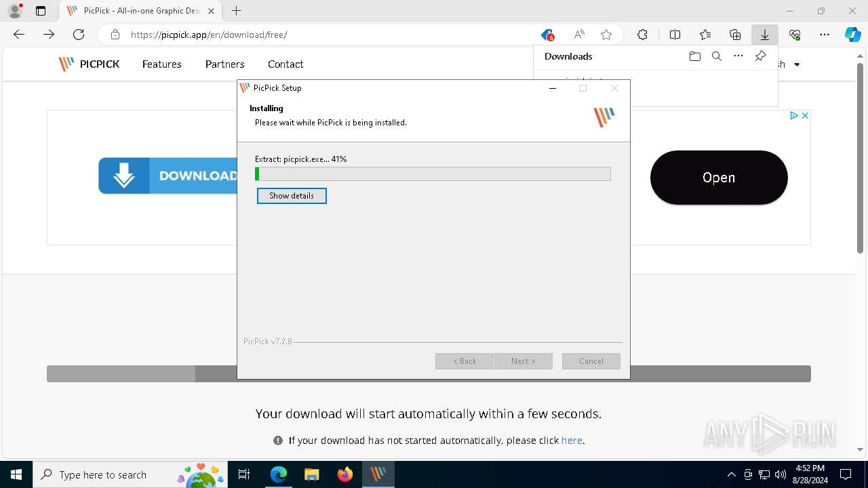The height and width of the screenshot is (488, 868).
Task: Click the Back button in setup
Action: click(465, 361)
